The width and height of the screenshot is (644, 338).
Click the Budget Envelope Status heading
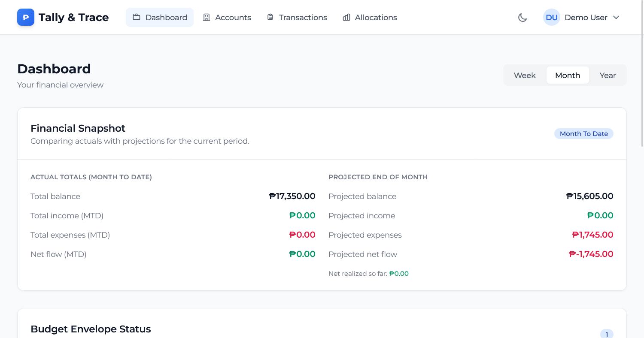tap(91, 329)
